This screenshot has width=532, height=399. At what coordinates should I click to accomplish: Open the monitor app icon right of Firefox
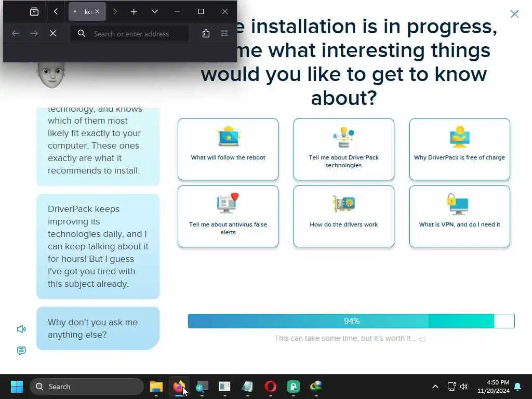[202, 387]
